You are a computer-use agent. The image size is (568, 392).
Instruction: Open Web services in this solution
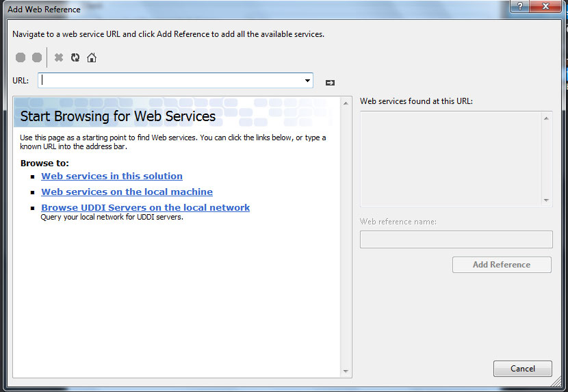[x=112, y=176]
